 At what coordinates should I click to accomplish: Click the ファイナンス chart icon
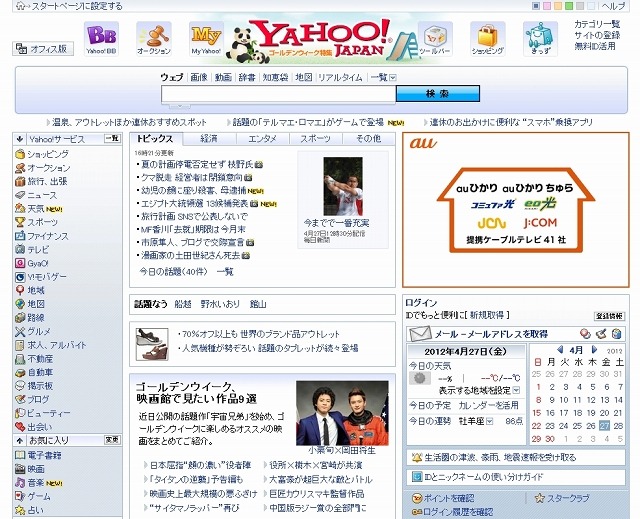20,236
